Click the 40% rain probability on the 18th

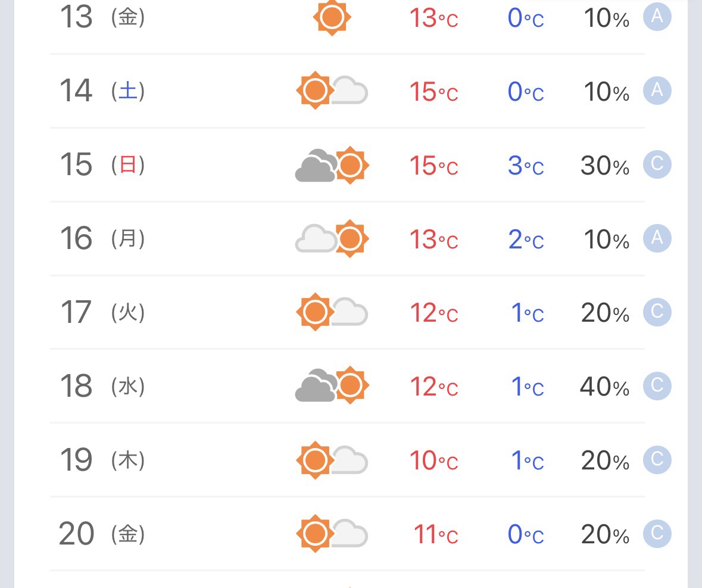[x=604, y=388]
